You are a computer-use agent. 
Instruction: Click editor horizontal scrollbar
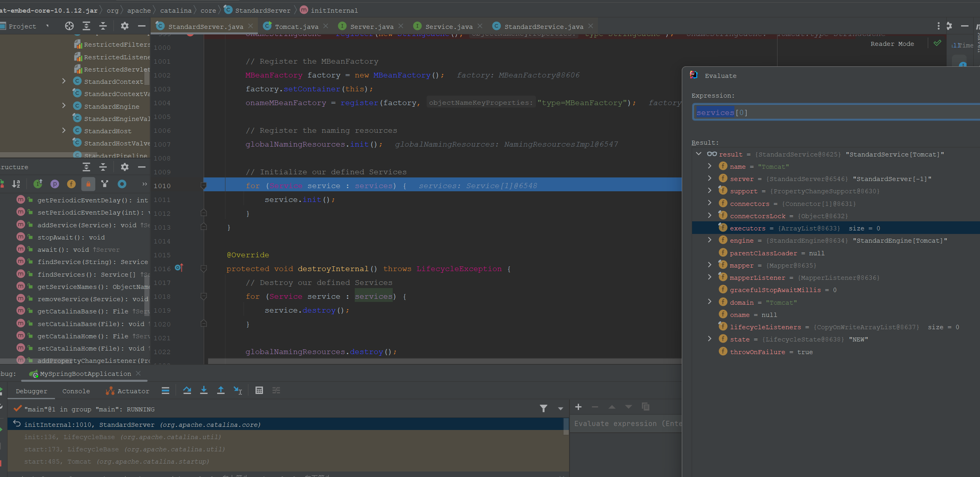435,361
